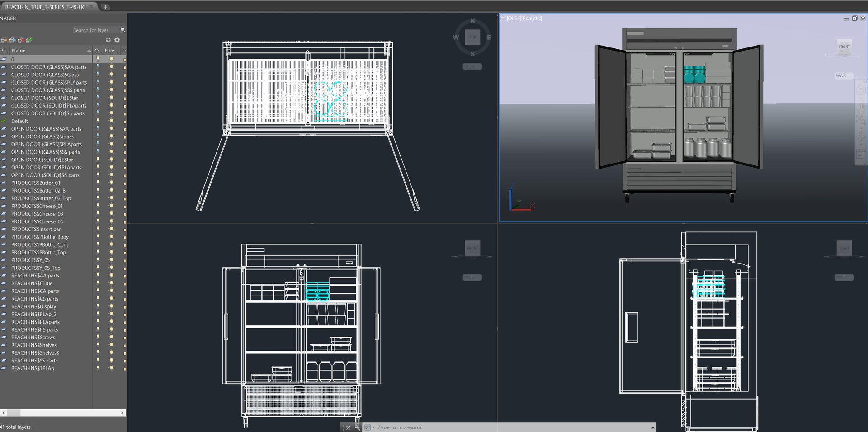
Task: Turn off CLOSED DOOR (GLASS)$Glass layer bulb
Action: point(98,75)
